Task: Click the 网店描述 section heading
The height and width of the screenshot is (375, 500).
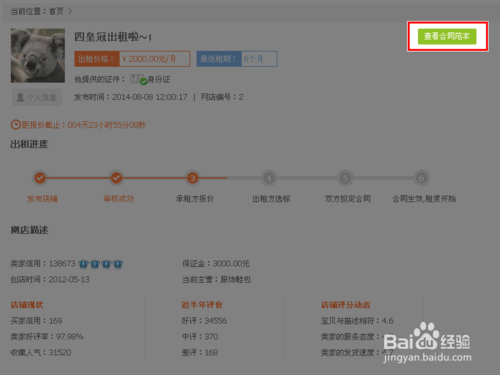Action: pyautogui.click(x=29, y=230)
